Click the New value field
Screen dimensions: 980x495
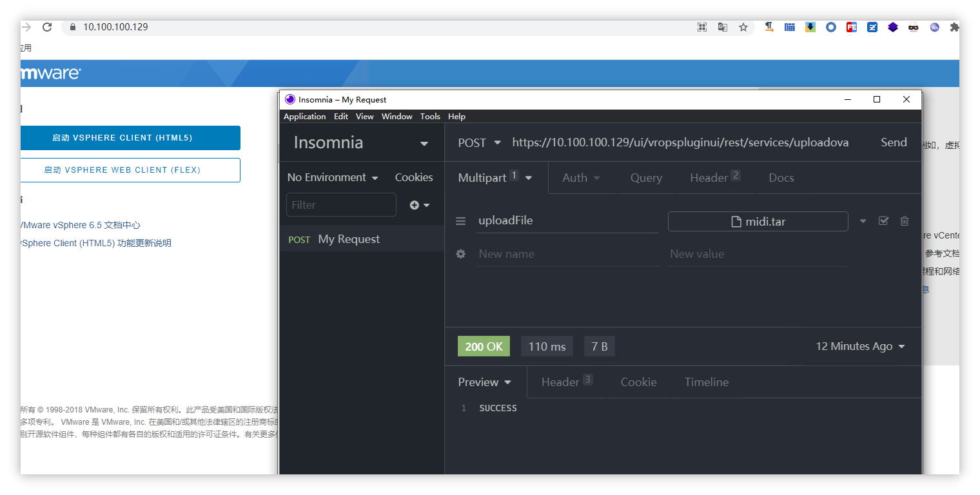758,254
